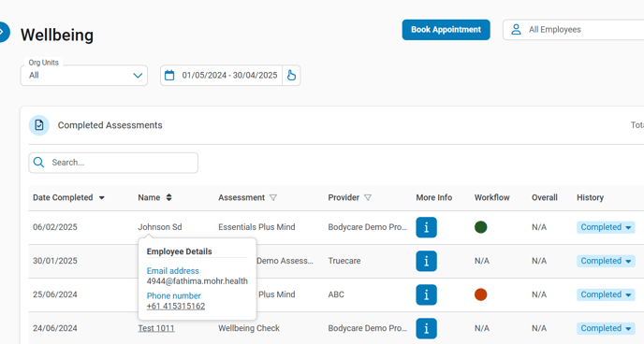Open More Info for the ABC row

(x=426, y=294)
